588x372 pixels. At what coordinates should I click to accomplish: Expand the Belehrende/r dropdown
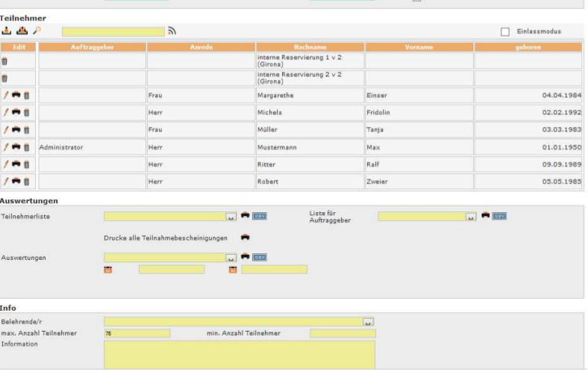367,322
